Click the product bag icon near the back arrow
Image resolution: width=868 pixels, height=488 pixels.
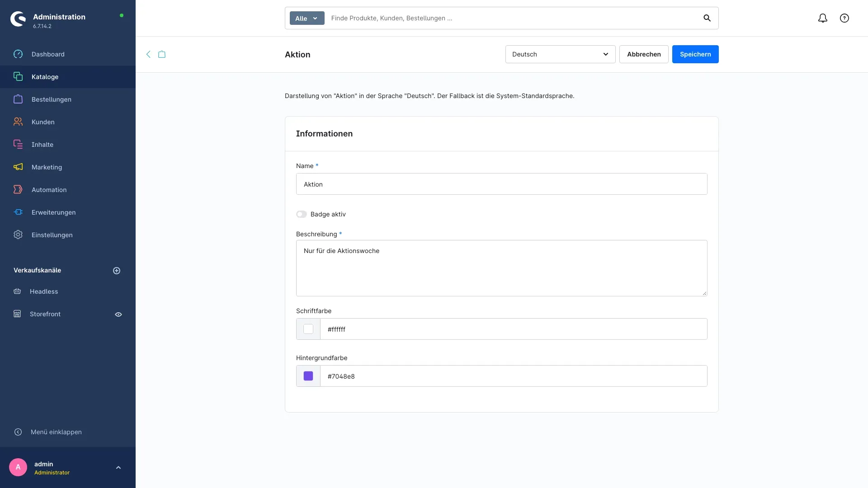pyautogui.click(x=162, y=54)
